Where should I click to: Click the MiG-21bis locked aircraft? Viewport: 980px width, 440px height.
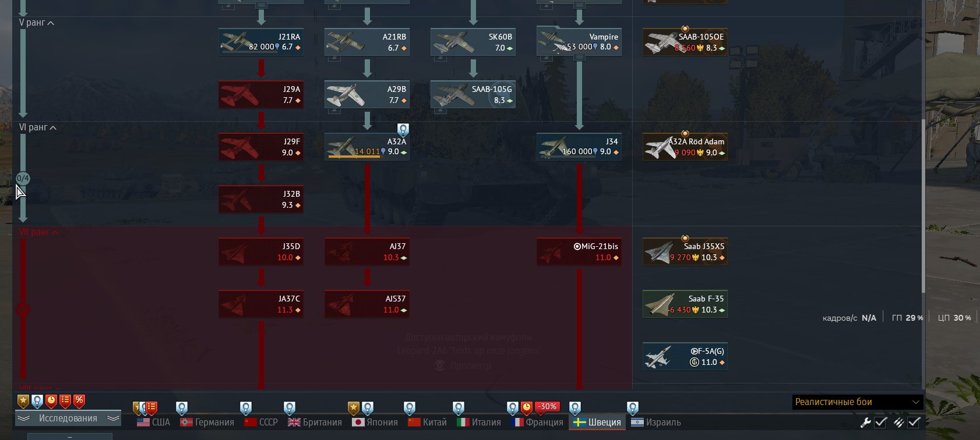coord(579,251)
